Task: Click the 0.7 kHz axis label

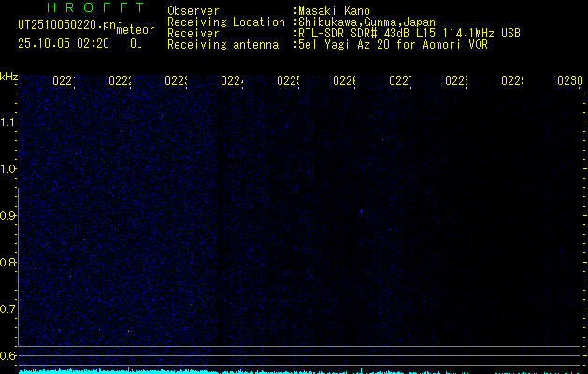Action: (x=7, y=309)
